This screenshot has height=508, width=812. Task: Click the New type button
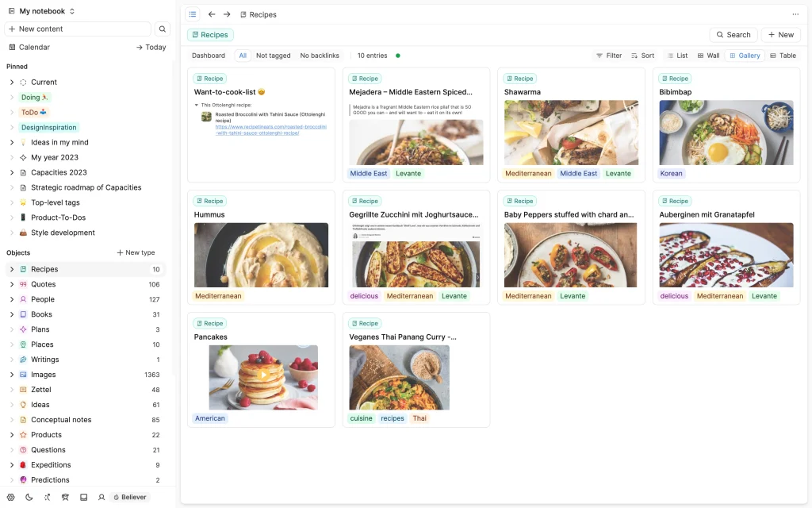click(136, 252)
